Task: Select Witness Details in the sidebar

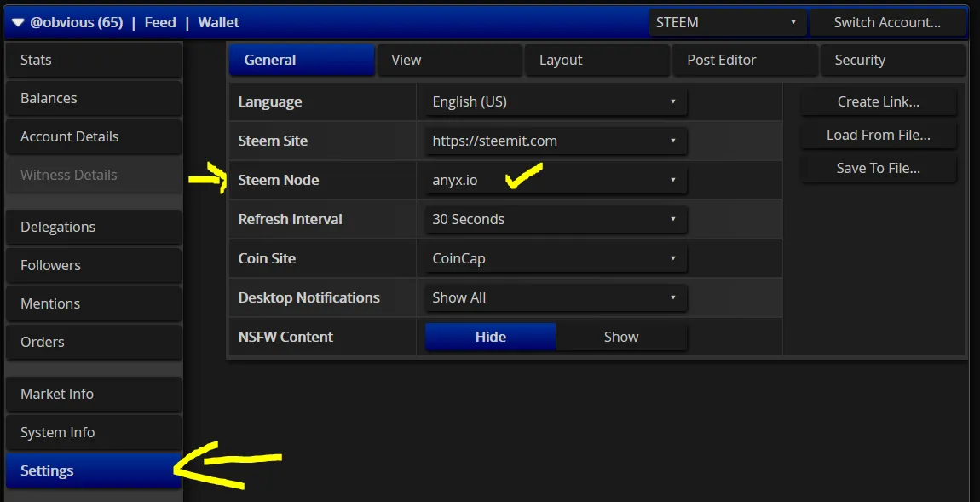Action: 94,175
